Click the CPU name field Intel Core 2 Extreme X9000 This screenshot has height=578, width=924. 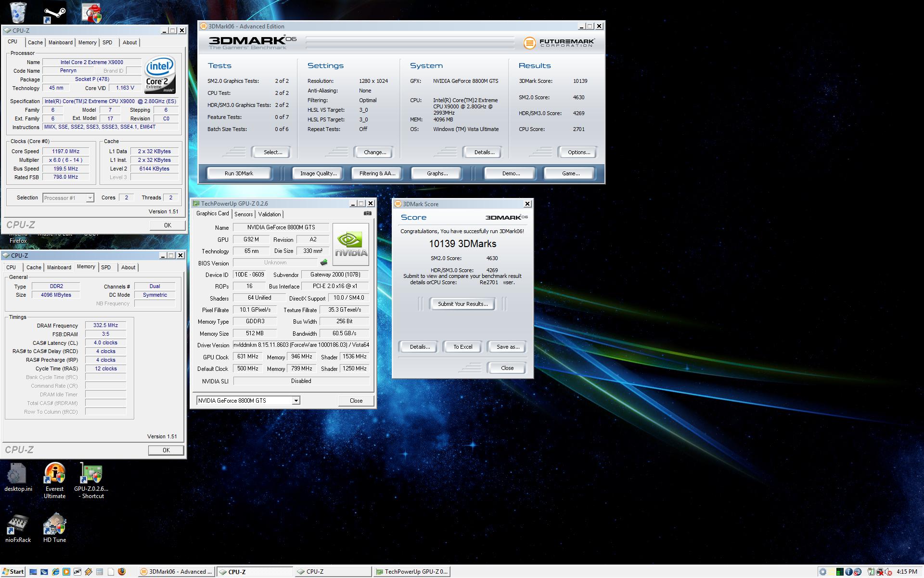pyautogui.click(x=91, y=62)
